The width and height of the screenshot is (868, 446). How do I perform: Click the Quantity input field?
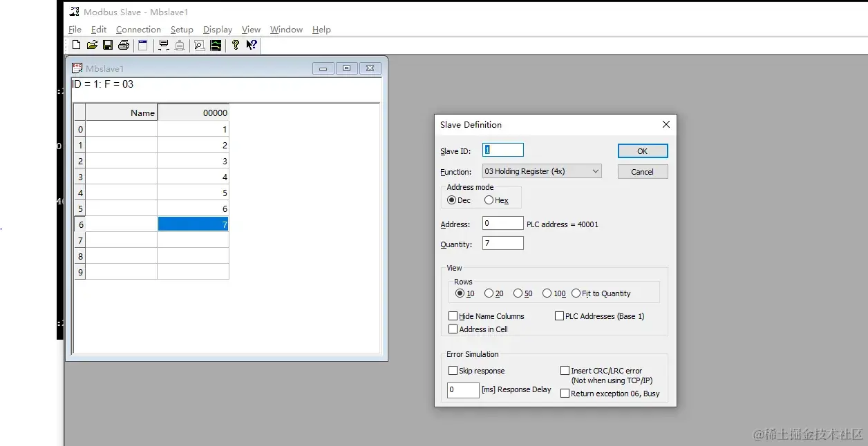[503, 243]
